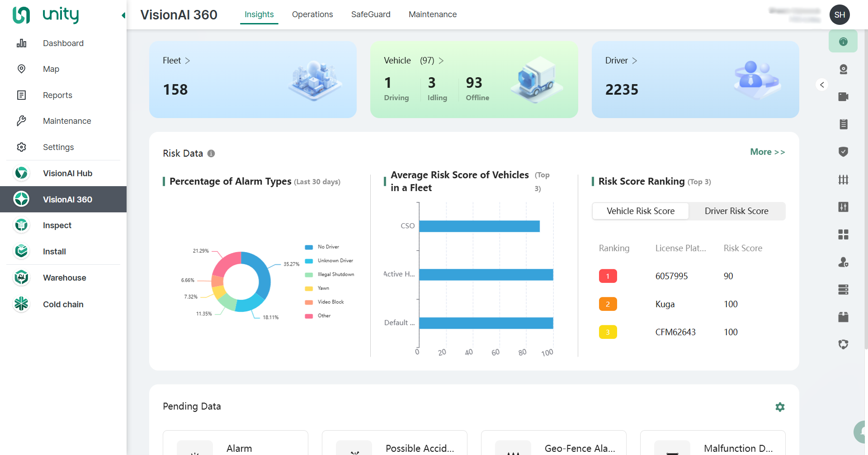The image size is (868, 455).
Task: Click the CSO bar in chart
Action: 479,226
